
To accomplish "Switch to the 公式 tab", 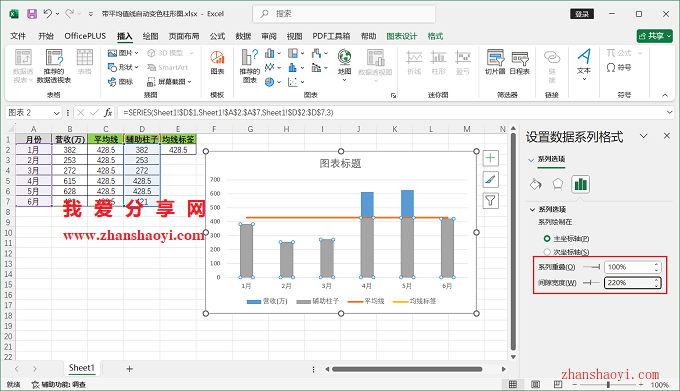I will click(x=217, y=36).
